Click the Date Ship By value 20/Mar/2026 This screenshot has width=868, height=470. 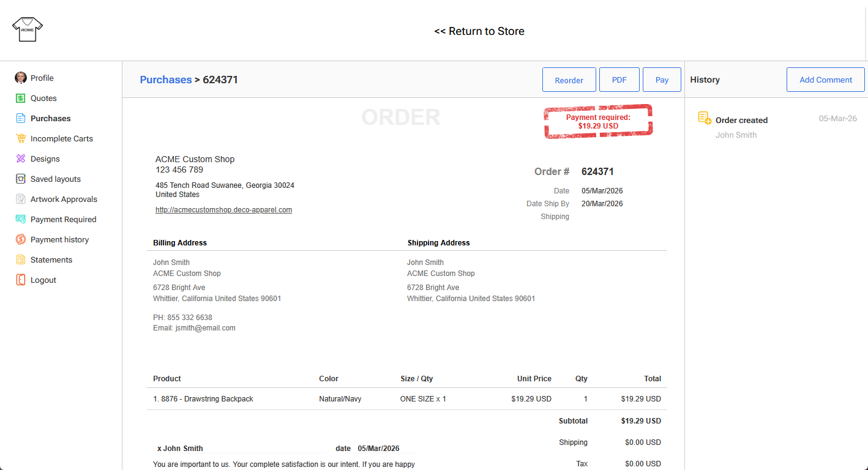602,204
